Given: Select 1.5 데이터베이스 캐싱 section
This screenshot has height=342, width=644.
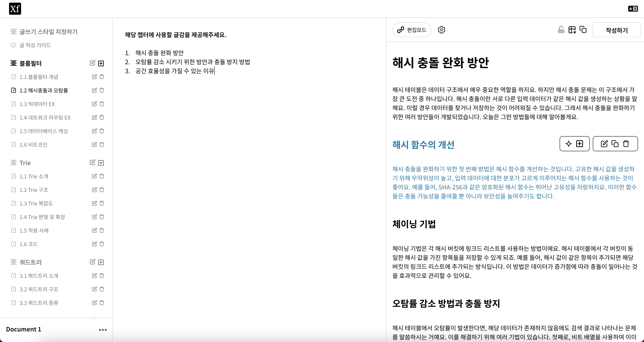Looking at the screenshot, I should click(x=44, y=131).
